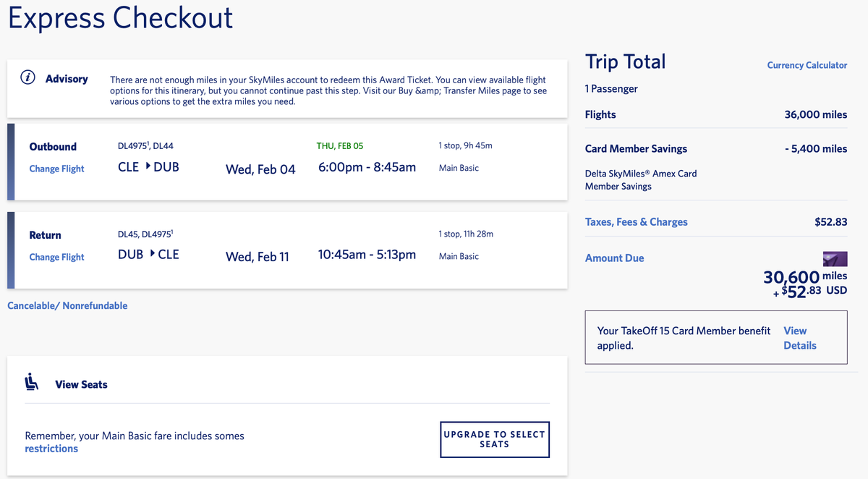Open the Currency Calculator
Viewport: 868px width, 479px height.
click(807, 65)
